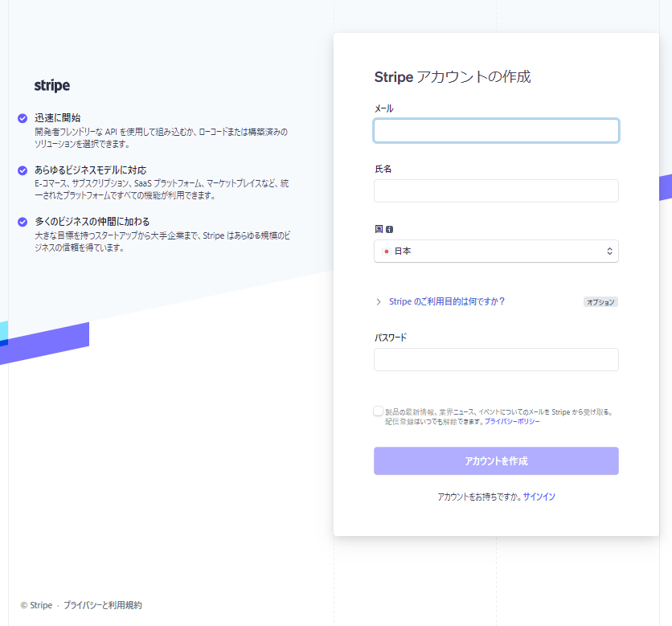Viewport: 672px width, 626px height.
Task: Click the Japan flag icon in country selector
Action: point(386,252)
